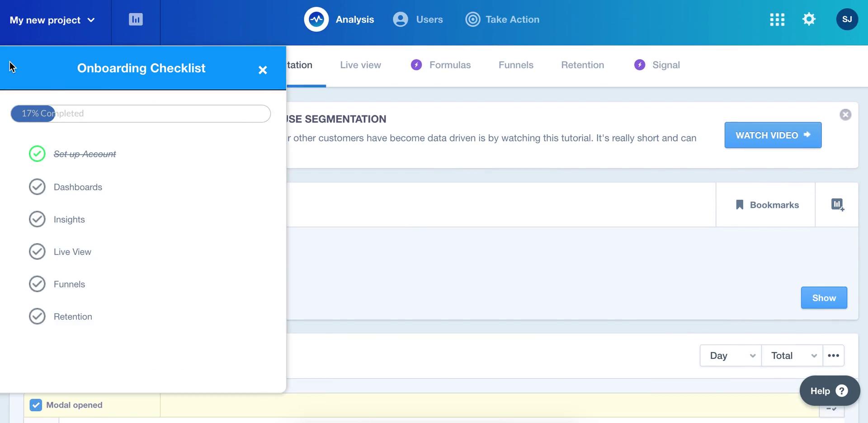Toggle the Retention checklist circle
Screen dimensions: 868x423
click(37, 317)
